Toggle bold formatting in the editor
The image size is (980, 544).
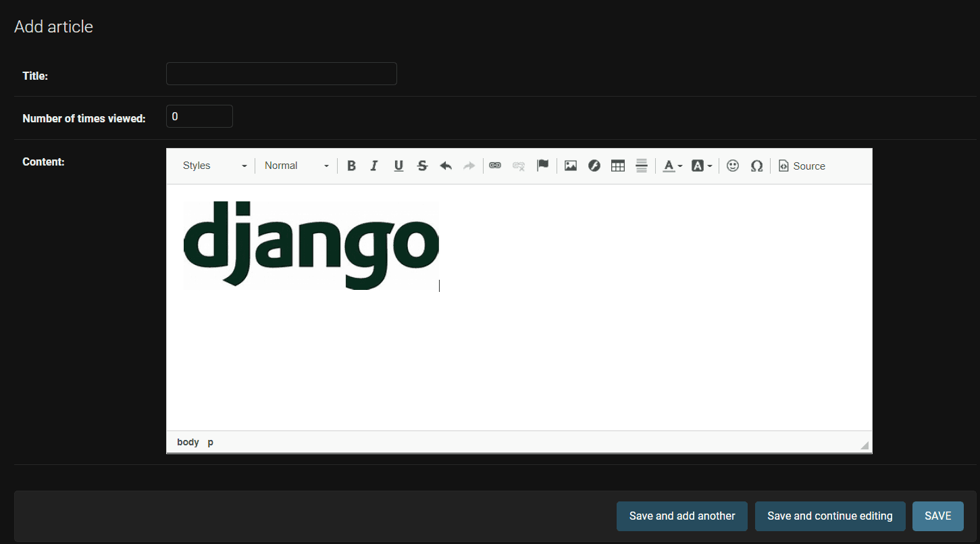(351, 166)
